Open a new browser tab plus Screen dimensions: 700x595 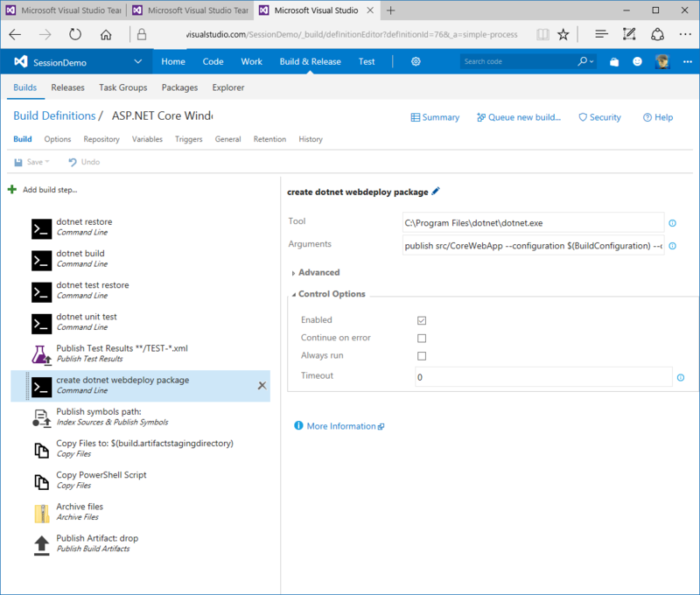pyautogui.click(x=390, y=10)
